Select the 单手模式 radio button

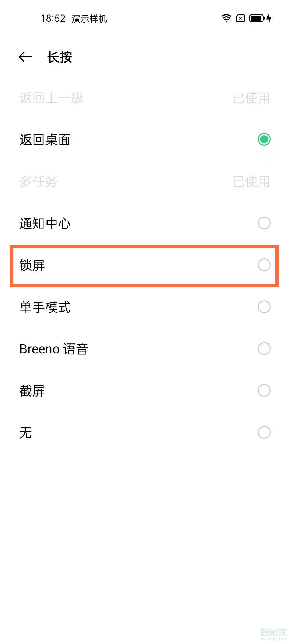click(x=264, y=307)
